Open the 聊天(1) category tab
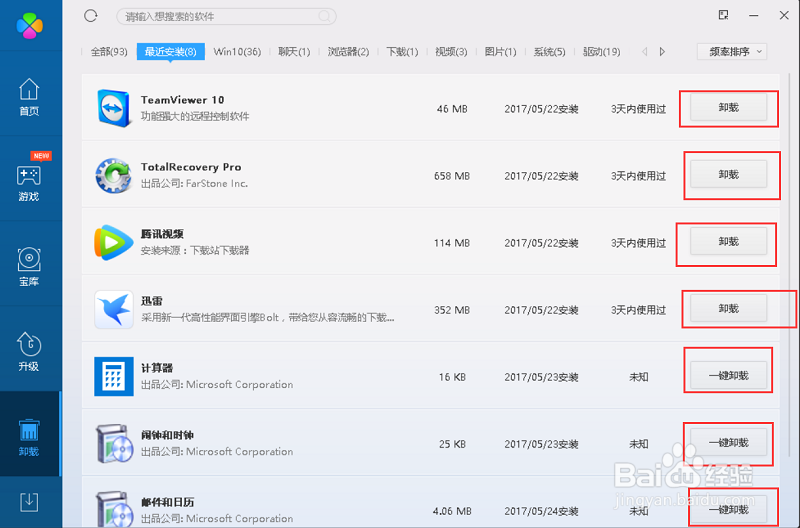This screenshot has height=528, width=800. 294,52
